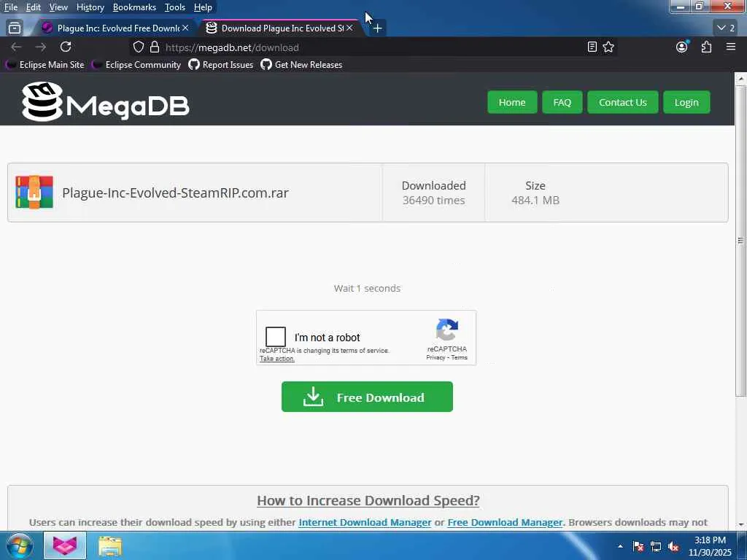747x560 pixels.
Task: Click the reCAPTCHA logo icon
Action: click(x=447, y=330)
